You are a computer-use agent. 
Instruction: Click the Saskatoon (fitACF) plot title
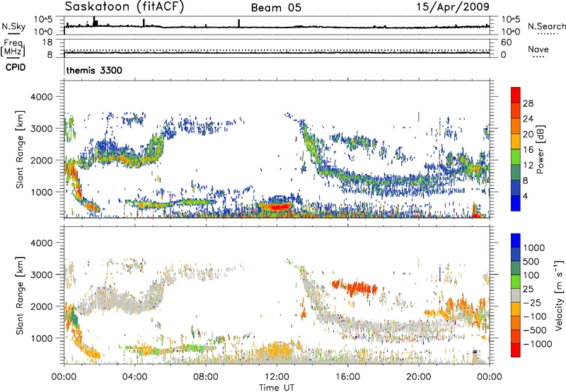[125, 7]
